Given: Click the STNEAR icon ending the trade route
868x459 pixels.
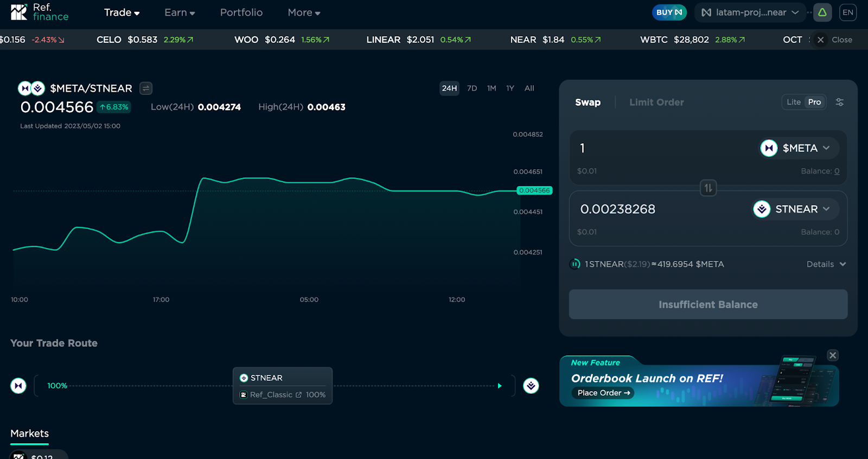Looking at the screenshot, I should (x=531, y=386).
